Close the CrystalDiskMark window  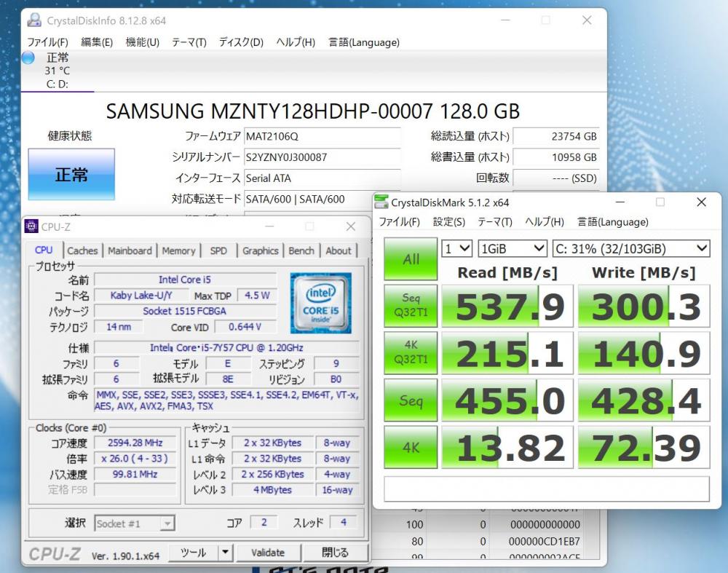pos(702,202)
